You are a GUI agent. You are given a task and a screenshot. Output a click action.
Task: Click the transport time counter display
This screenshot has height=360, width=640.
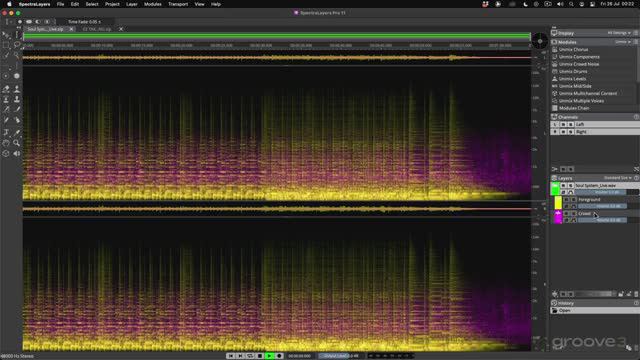pyautogui.click(x=300, y=356)
